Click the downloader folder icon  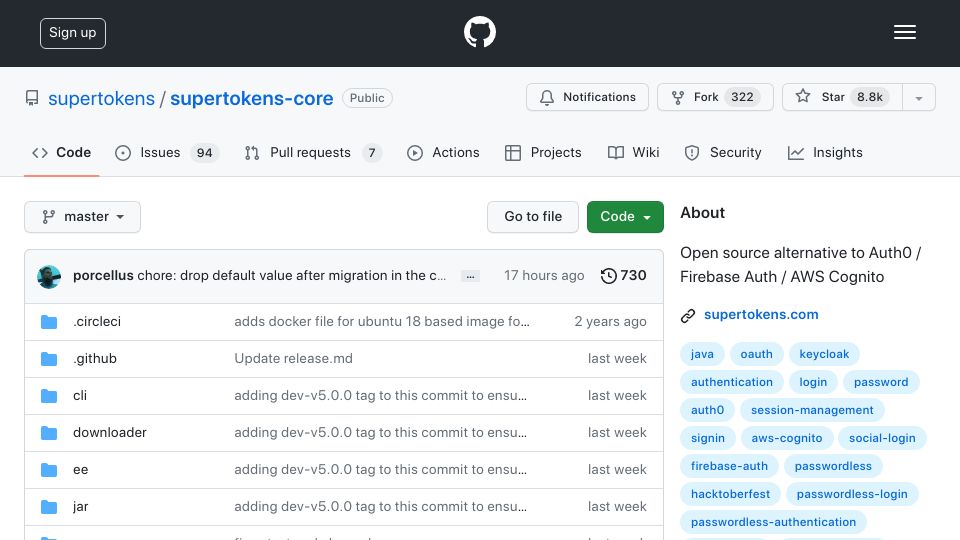click(49, 433)
